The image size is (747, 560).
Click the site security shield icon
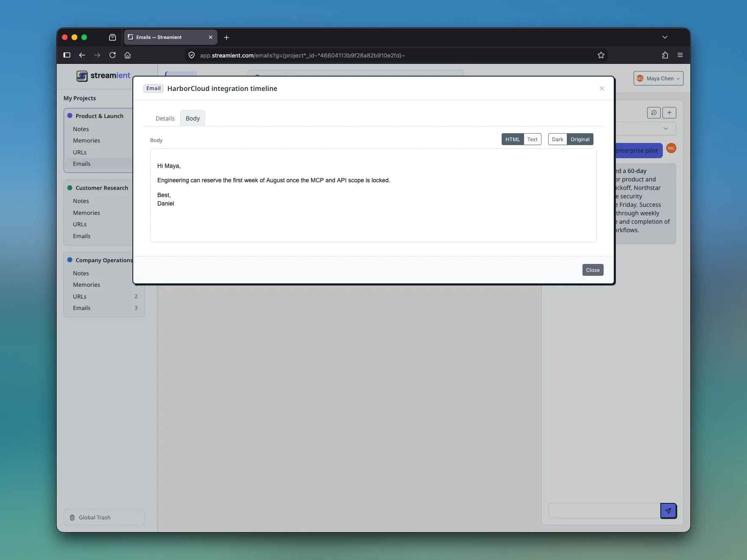(x=192, y=55)
